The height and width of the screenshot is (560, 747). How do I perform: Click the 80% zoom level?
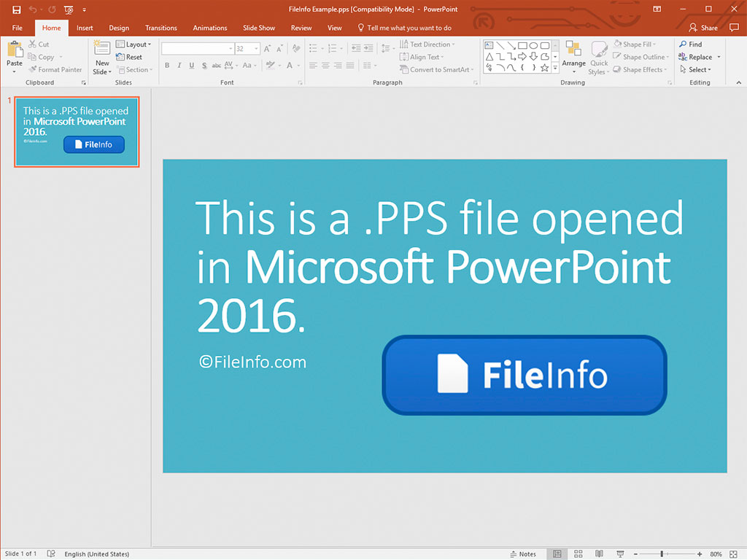click(x=716, y=554)
